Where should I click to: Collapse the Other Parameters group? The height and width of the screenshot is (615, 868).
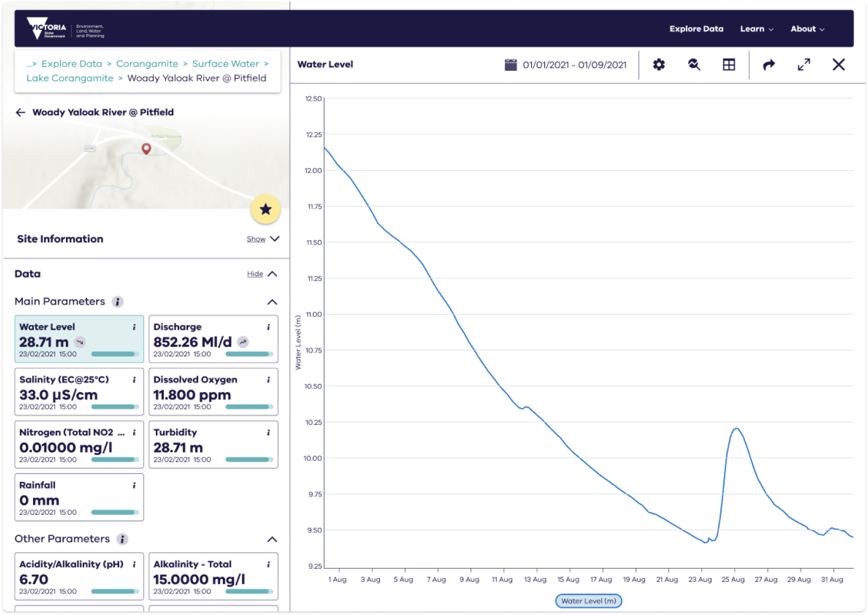(x=272, y=539)
